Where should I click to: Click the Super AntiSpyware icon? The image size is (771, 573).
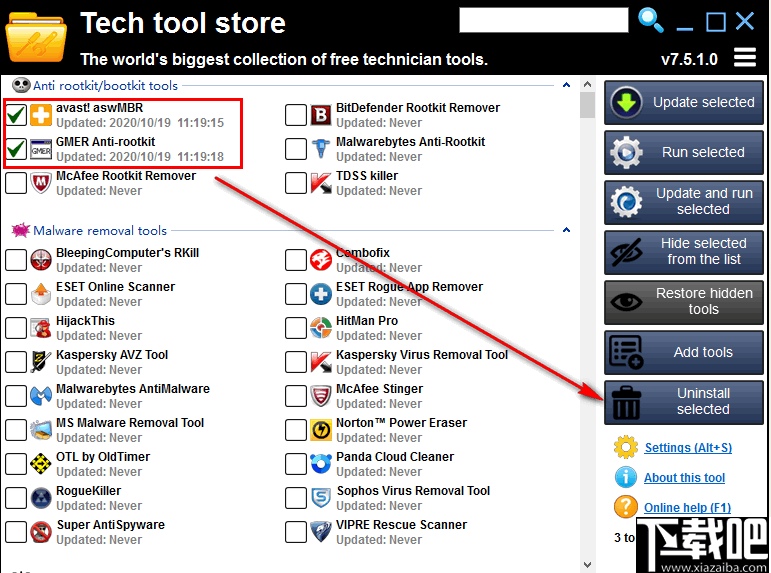coord(41,532)
